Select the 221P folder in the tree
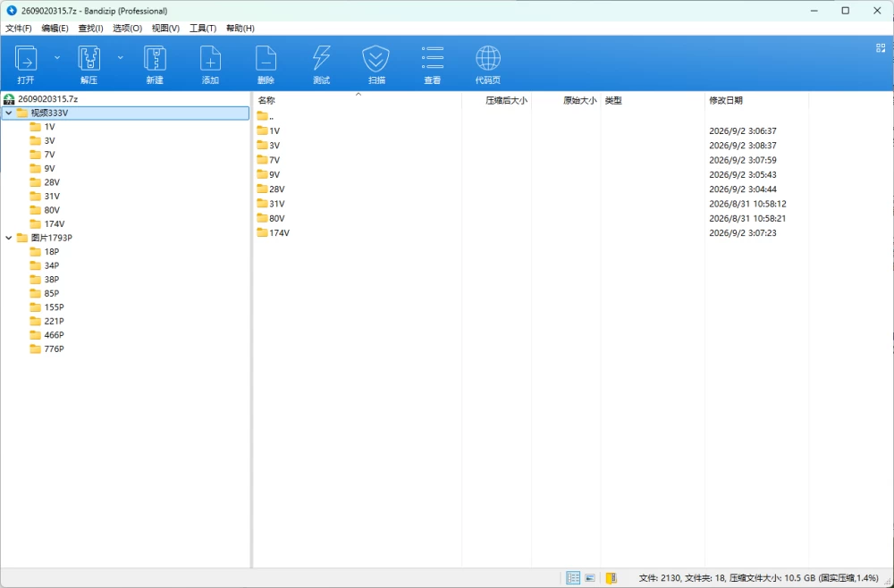 (55, 321)
